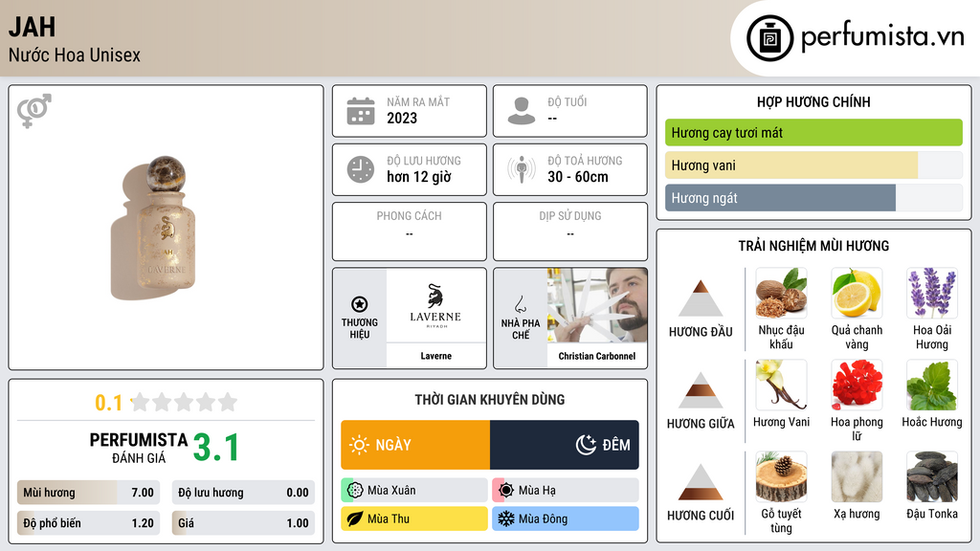Click the clock icon beside Độ lưu hương
Screen dimensions: 980x551
[361, 169]
